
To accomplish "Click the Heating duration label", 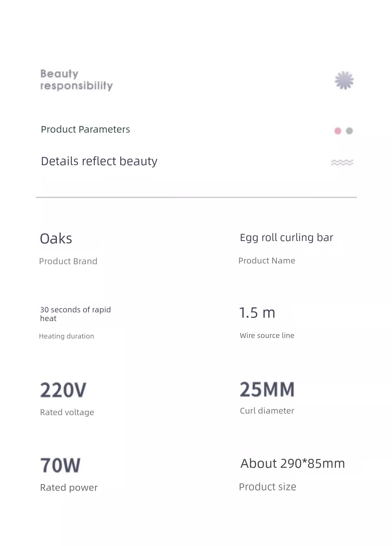I will [66, 336].
